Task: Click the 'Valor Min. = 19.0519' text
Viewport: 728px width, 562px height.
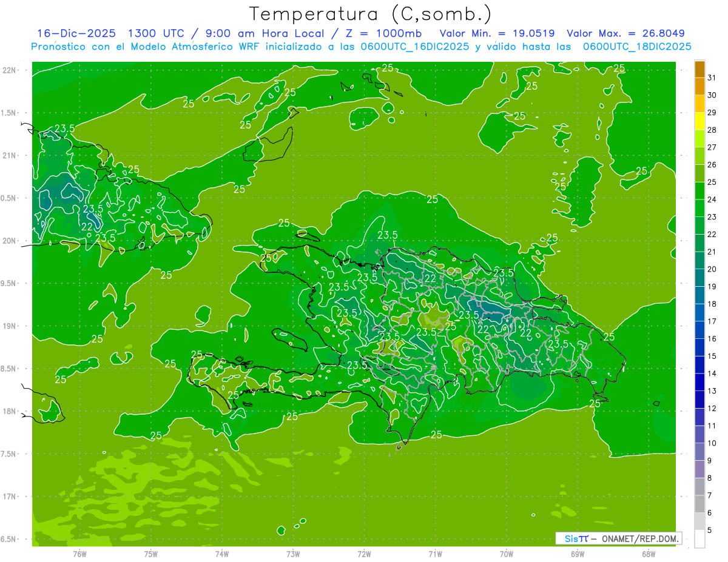Action: [x=497, y=33]
